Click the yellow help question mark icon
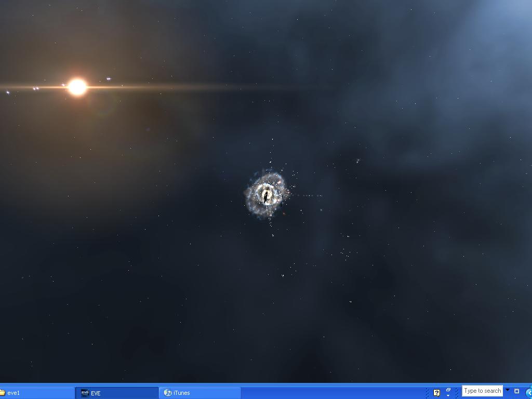 (436, 393)
